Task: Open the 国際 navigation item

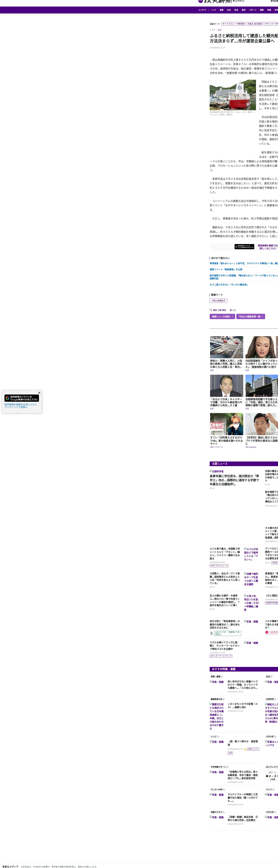Action: click(x=262, y=10)
